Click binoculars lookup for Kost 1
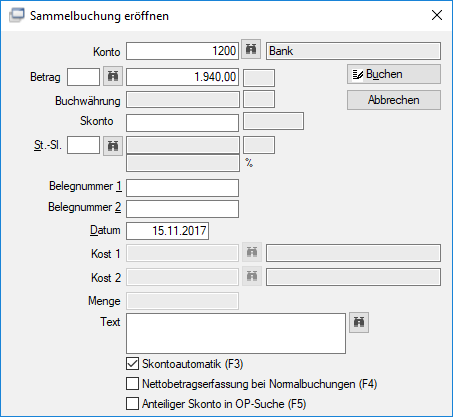The height and width of the screenshot is (417, 453). click(x=252, y=252)
